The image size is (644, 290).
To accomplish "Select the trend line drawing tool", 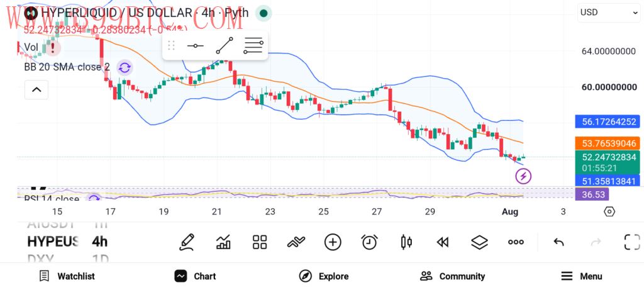I will click(225, 45).
